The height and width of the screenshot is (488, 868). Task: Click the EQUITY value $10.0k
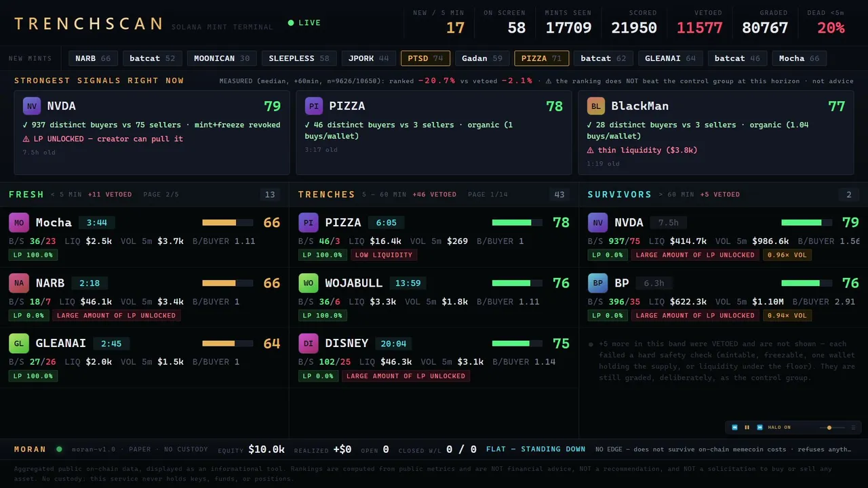(267, 449)
